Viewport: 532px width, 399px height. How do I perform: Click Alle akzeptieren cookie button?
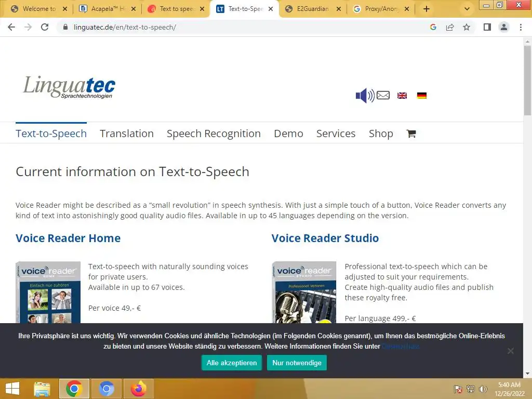click(x=232, y=363)
